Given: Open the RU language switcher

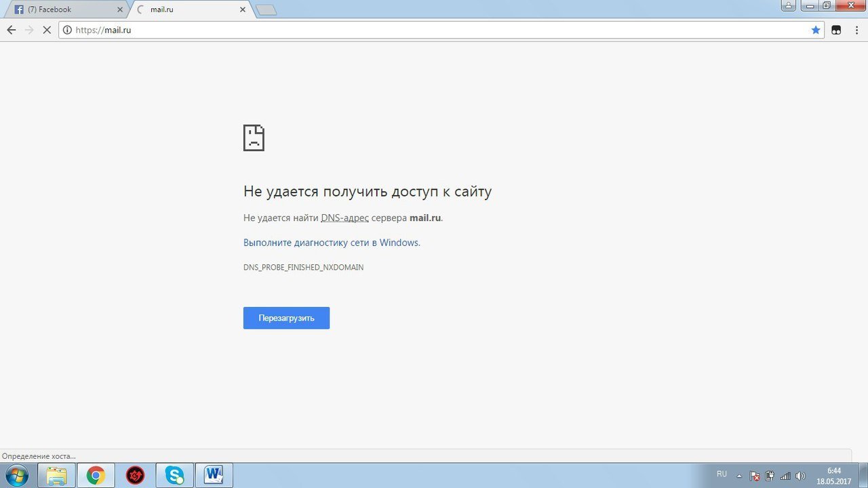Looking at the screenshot, I should pyautogui.click(x=722, y=474).
